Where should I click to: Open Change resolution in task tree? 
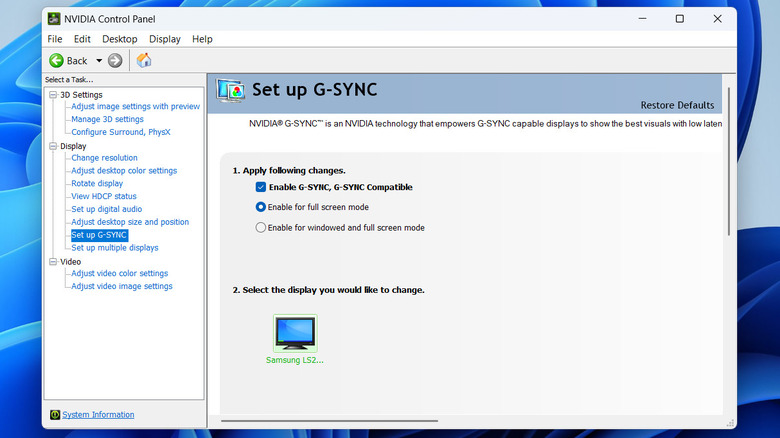pos(104,158)
